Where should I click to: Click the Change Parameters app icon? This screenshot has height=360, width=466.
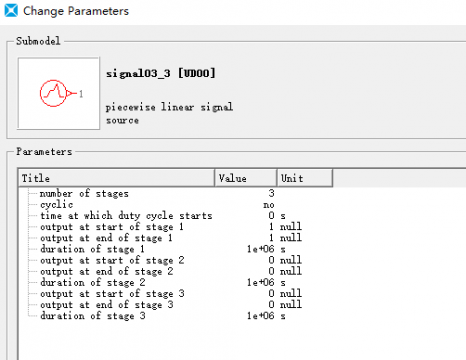pyautogui.click(x=11, y=10)
